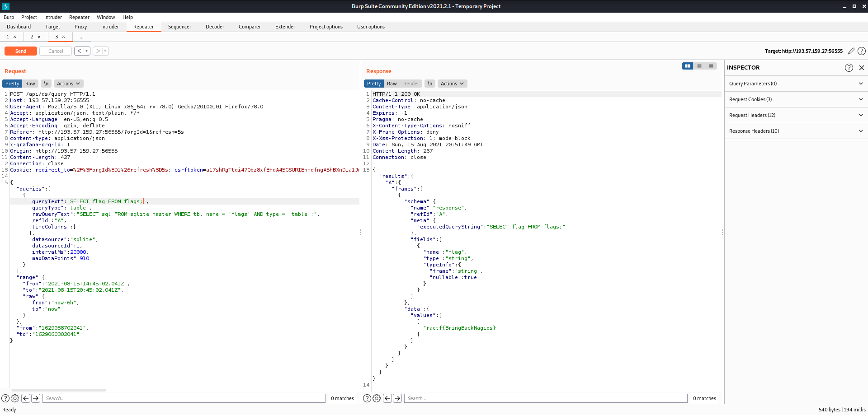The height and width of the screenshot is (415, 868).
Task: Switch response view to Raw
Action: 392,84
